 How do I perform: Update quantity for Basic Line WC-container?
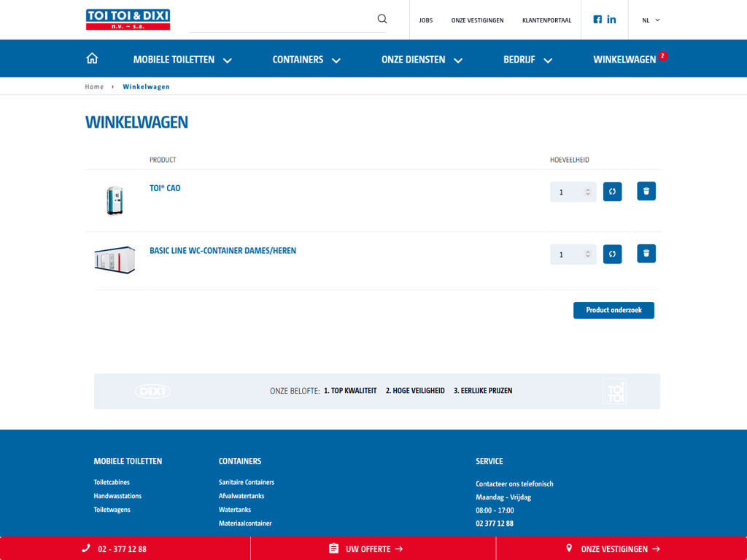pos(612,254)
